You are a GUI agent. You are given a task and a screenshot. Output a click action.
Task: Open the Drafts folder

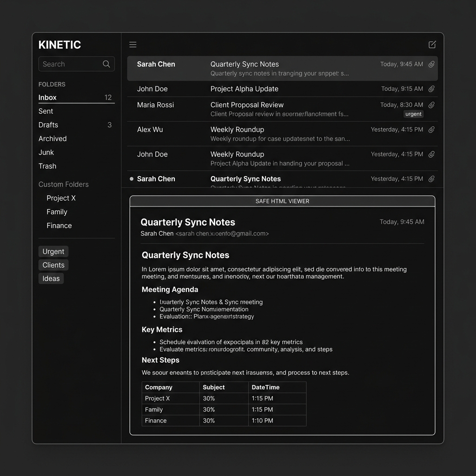(x=77, y=125)
